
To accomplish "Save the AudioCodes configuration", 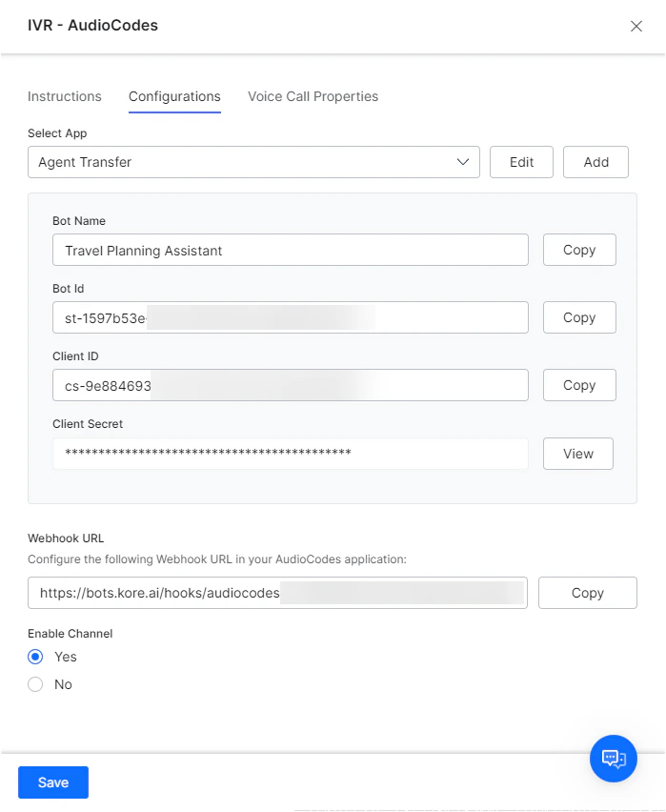I will pos(52,782).
